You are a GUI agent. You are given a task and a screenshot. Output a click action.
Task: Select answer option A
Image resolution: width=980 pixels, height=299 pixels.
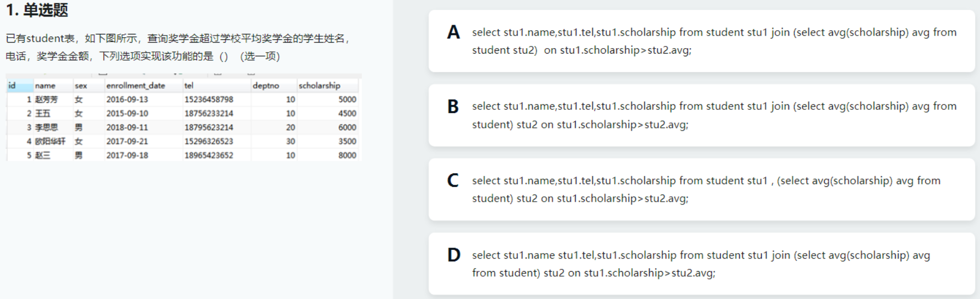(701, 41)
